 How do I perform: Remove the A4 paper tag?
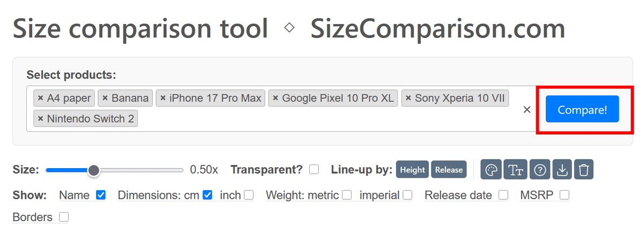point(40,98)
